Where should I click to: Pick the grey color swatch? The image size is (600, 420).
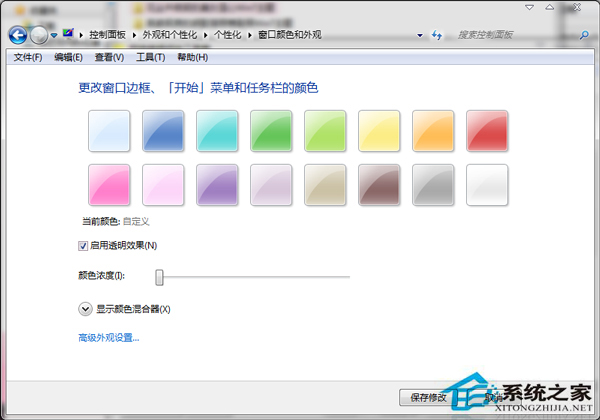[x=433, y=185]
